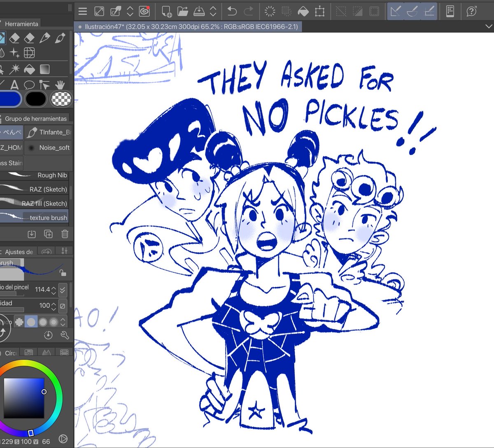Open the help speech bubble icon
Image resolution: width=494 pixels, height=448 pixels.
(471, 12)
